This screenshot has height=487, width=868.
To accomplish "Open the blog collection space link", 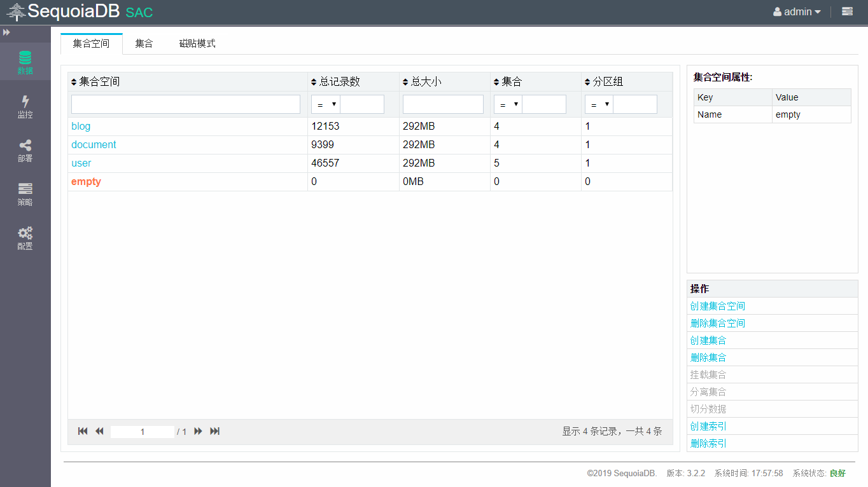I will coord(81,126).
